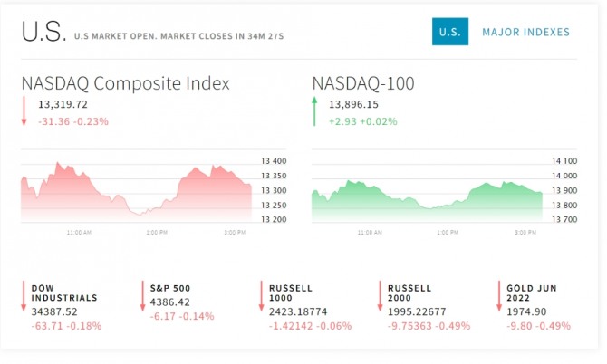Click the red arrow next to Russell 2000
This screenshot has width=607, height=364.
[x=380, y=296]
